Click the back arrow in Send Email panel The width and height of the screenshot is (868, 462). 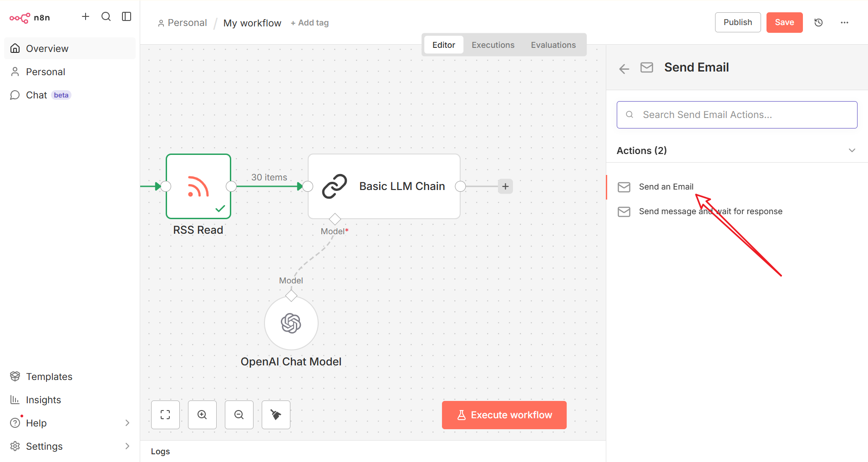click(x=624, y=69)
